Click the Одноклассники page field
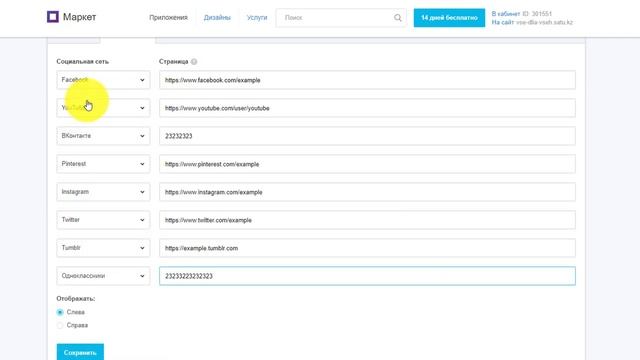 [x=367, y=276]
